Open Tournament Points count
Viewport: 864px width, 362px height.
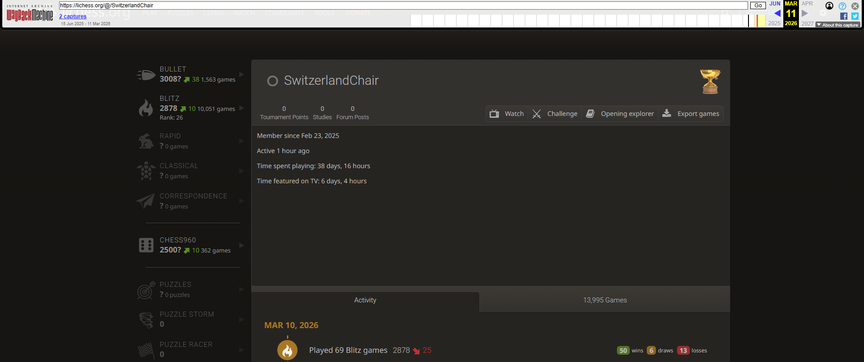point(284,113)
